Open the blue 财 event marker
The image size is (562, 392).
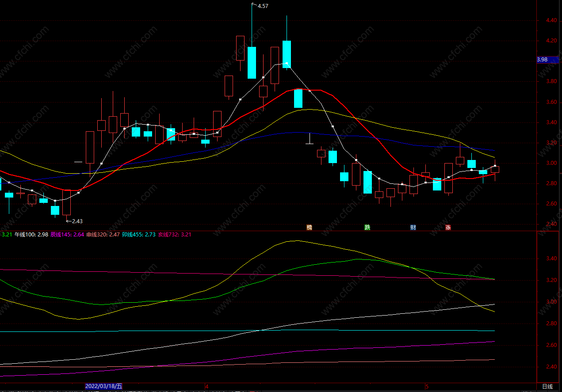pos(413,228)
